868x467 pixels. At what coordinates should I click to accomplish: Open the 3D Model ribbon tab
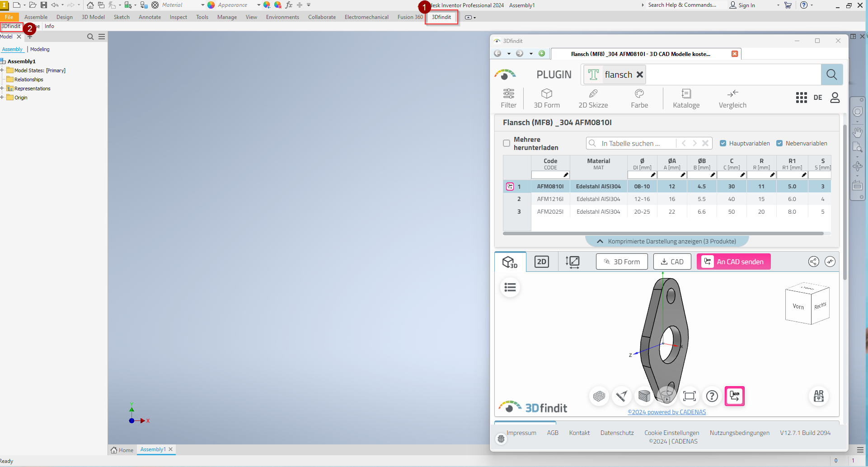[x=93, y=17]
